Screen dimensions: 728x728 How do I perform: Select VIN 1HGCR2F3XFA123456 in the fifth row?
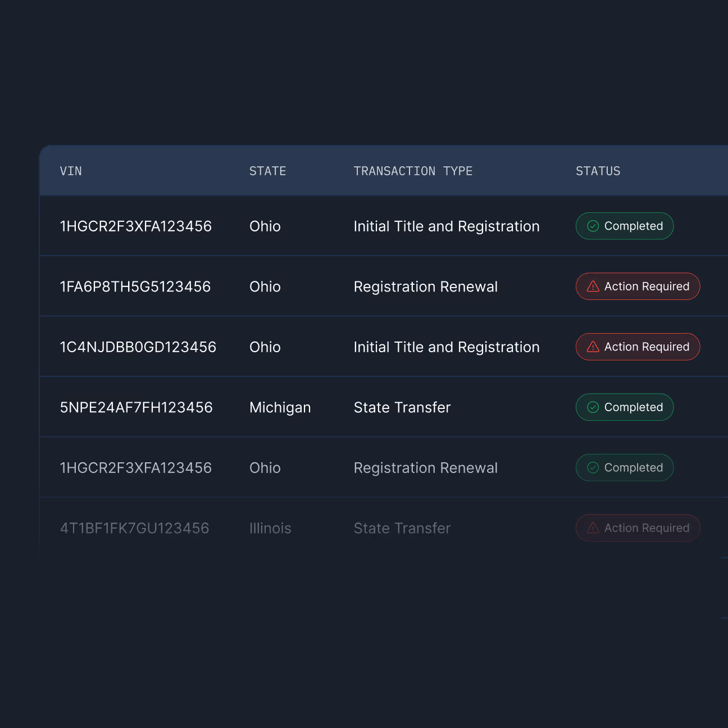click(x=136, y=468)
